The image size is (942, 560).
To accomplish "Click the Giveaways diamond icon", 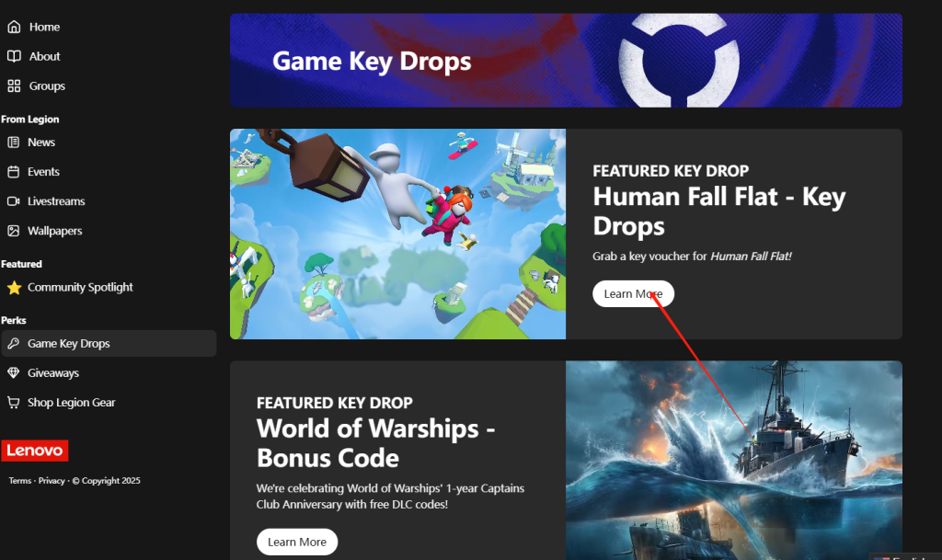I will pos(13,372).
